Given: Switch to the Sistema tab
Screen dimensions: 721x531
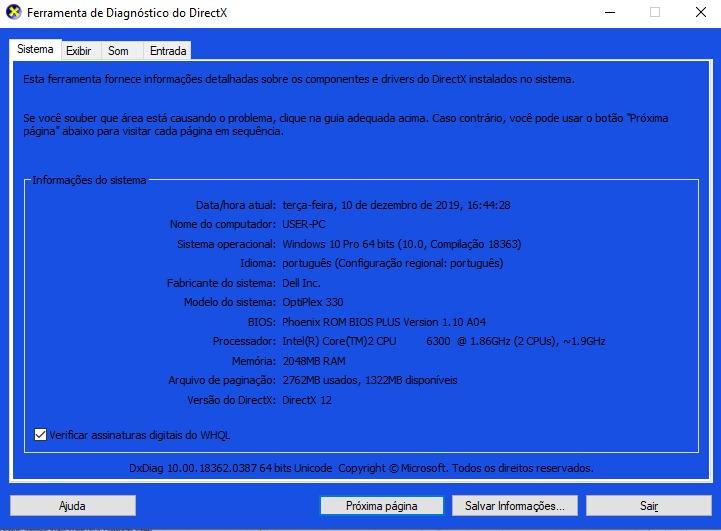Looking at the screenshot, I should click(x=35, y=49).
